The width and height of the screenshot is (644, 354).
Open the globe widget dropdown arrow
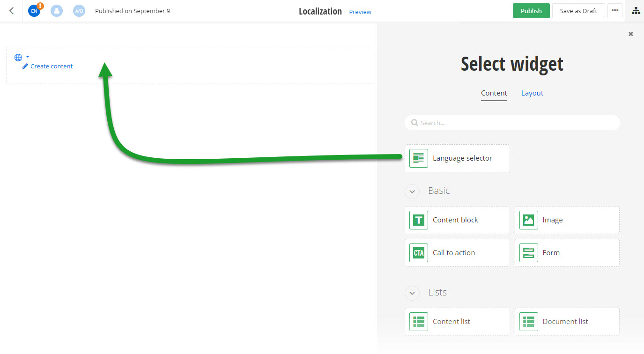pyautogui.click(x=27, y=57)
